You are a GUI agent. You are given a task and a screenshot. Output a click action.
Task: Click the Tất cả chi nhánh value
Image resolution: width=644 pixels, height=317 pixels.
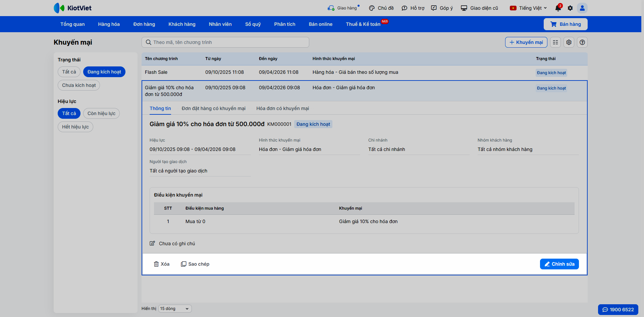click(x=387, y=149)
